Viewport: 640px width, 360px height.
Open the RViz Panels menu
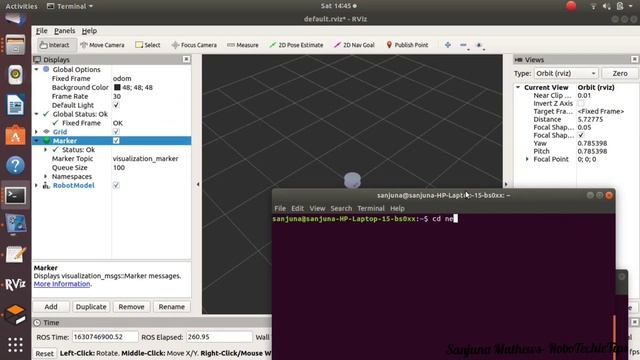pyautogui.click(x=64, y=31)
